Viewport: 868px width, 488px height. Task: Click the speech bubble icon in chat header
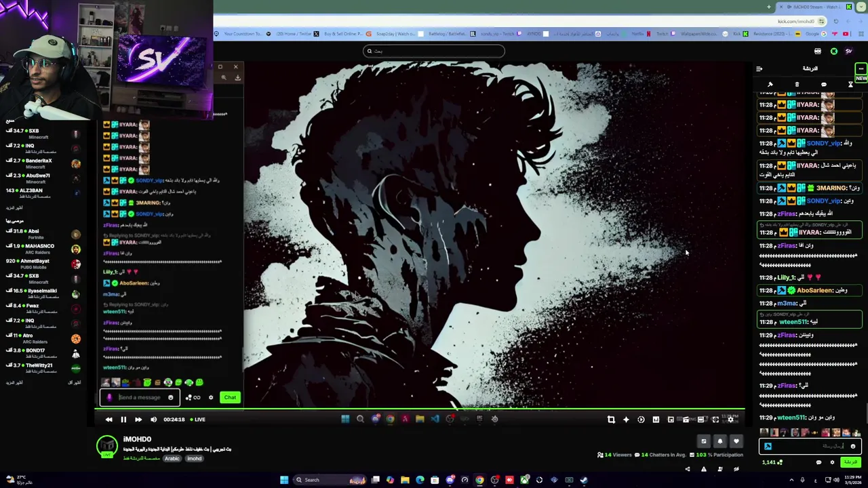point(824,85)
